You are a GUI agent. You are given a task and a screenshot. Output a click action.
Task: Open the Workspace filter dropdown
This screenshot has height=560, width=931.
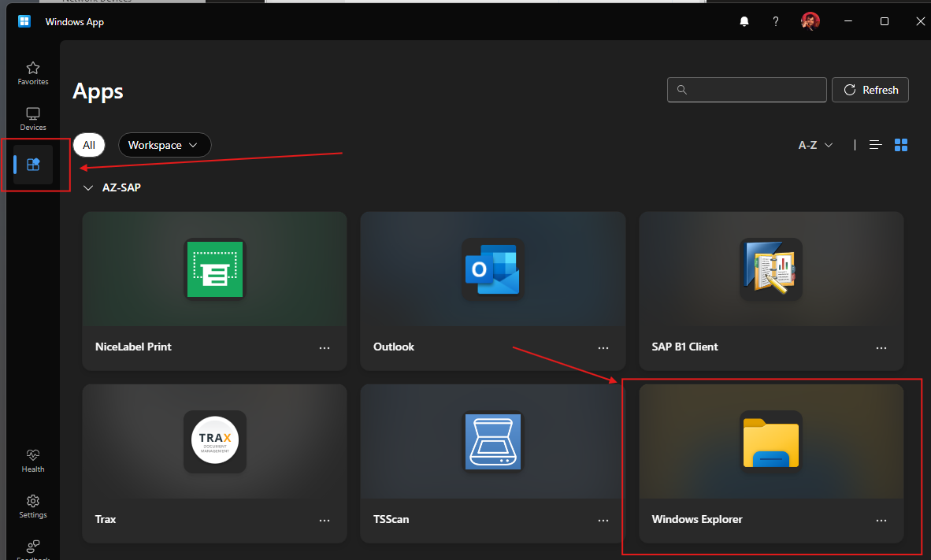pyautogui.click(x=164, y=145)
